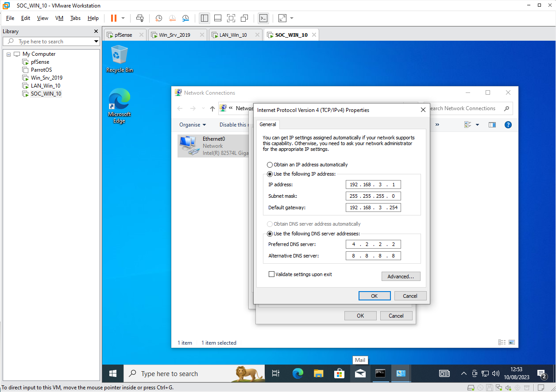Open help in Network Connections window
Screen dimensions: 556x392
click(x=508, y=125)
